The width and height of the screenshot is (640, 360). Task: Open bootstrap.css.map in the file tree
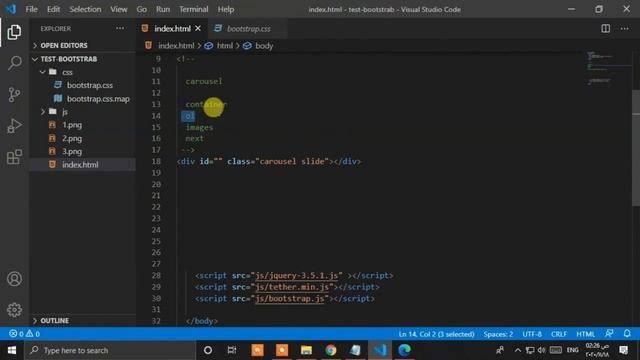pos(98,99)
